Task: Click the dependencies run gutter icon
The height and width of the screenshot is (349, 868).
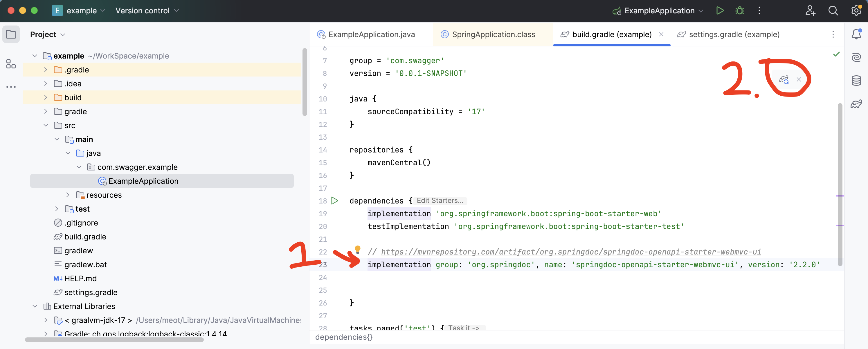Action: click(334, 201)
